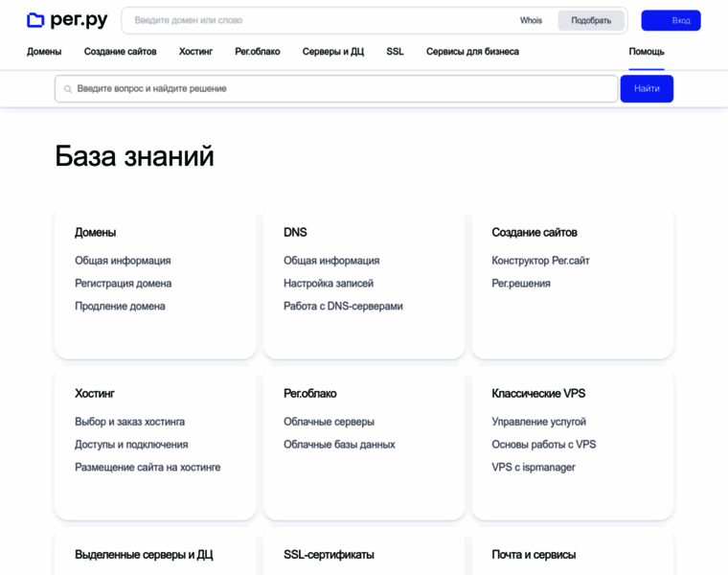The width and height of the screenshot is (728, 575).
Task: Focus the question search field
Action: click(x=336, y=89)
